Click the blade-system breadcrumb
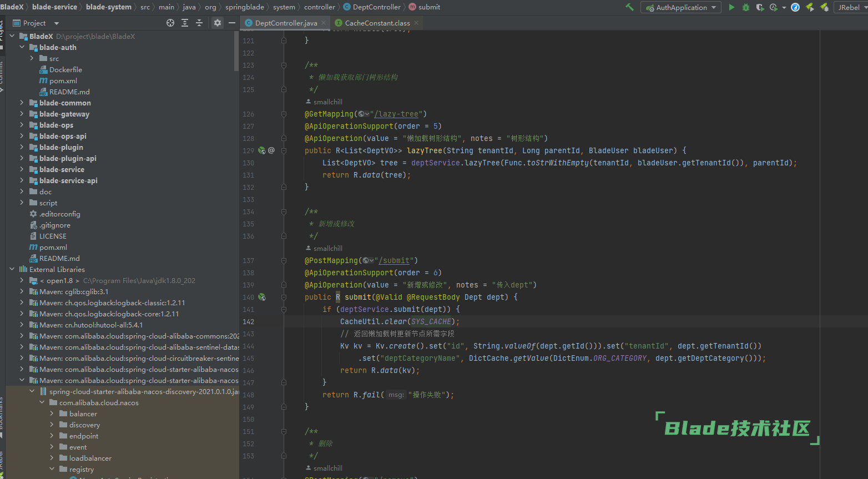This screenshot has width=868, height=479. (109, 7)
